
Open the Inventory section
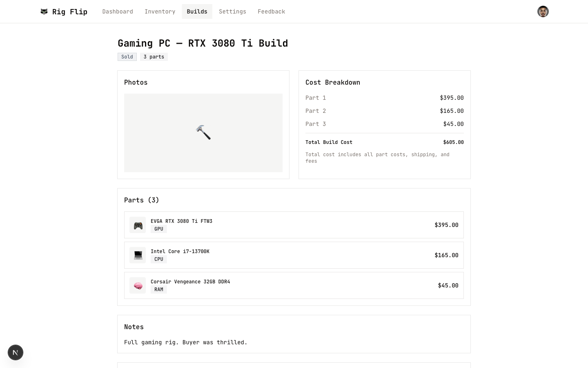pyautogui.click(x=160, y=11)
